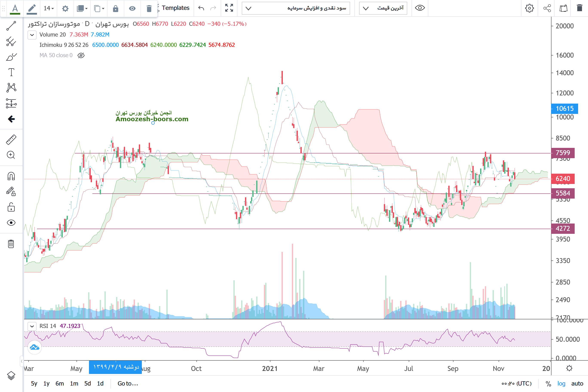Select the pitchfork drawing tool
Viewport: 588px width, 392px height.
pyautogui.click(x=11, y=41)
